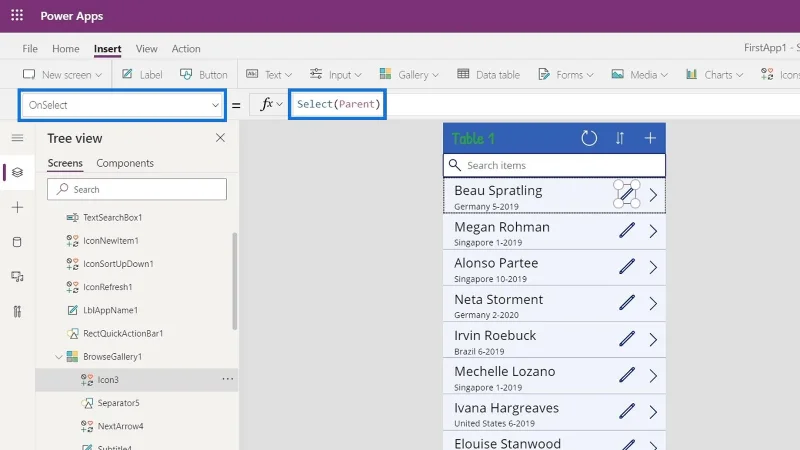800x450 pixels.
Task: Click the Search items box
Action: [x=554, y=165]
